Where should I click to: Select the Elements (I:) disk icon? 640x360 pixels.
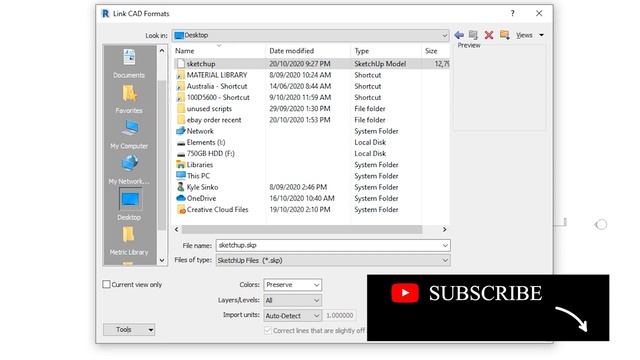[x=181, y=142]
